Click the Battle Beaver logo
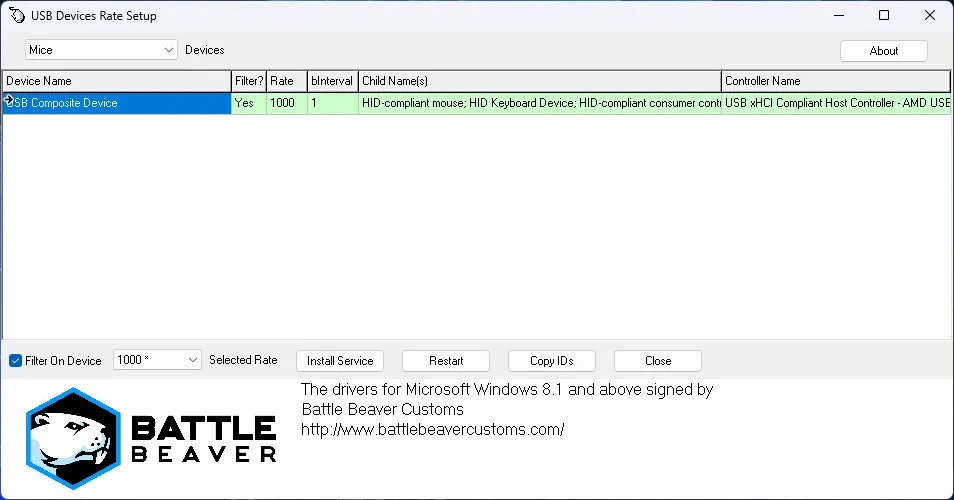This screenshot has width=954, height=500. coord(150,440)
